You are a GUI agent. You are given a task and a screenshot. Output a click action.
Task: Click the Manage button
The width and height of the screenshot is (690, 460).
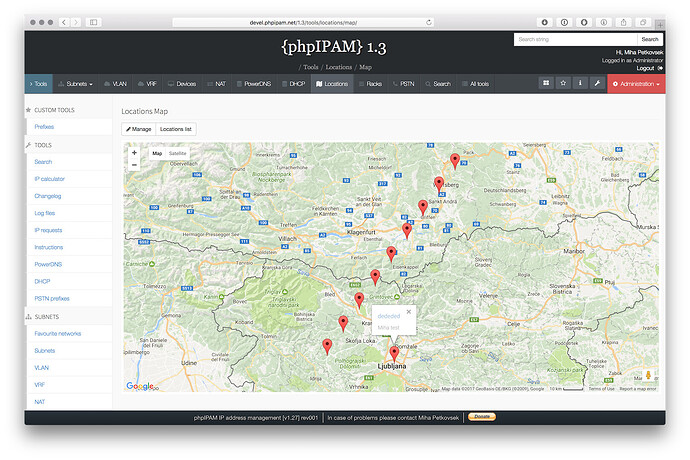[139, 129]
